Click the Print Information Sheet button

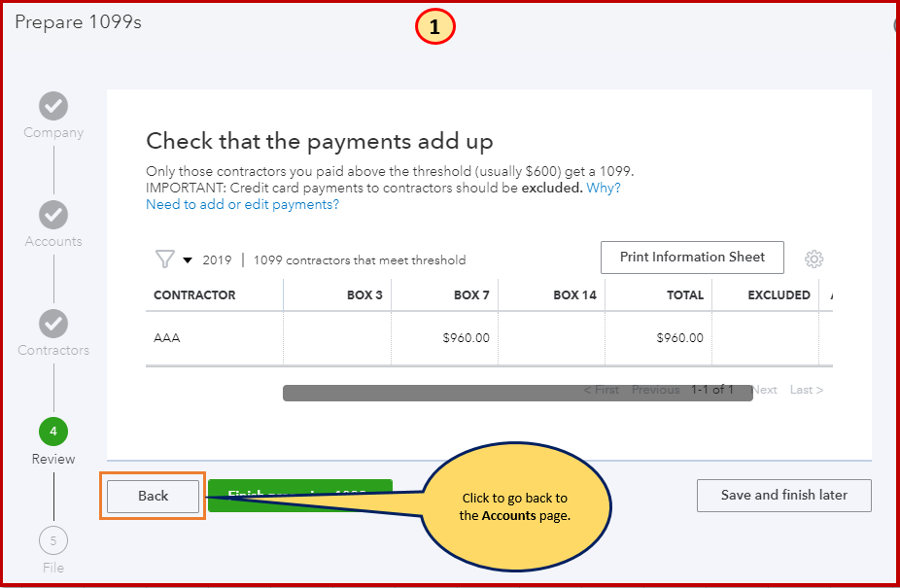click(692, 258)
